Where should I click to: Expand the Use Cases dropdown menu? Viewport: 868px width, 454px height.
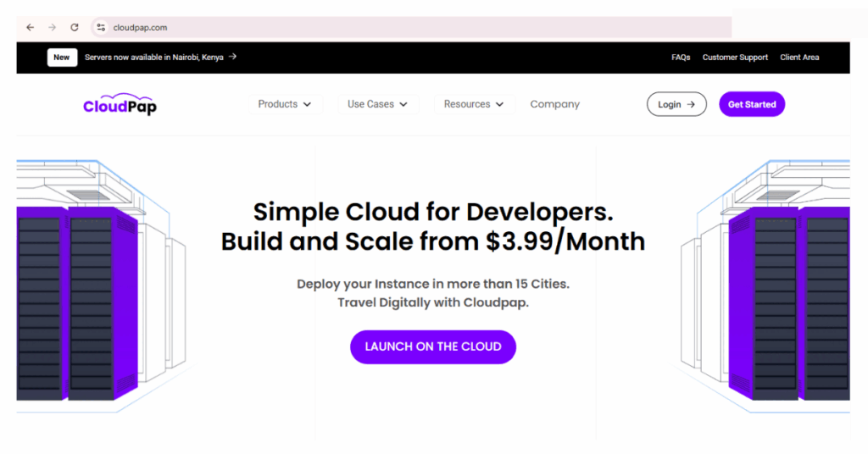click(377, 104)
